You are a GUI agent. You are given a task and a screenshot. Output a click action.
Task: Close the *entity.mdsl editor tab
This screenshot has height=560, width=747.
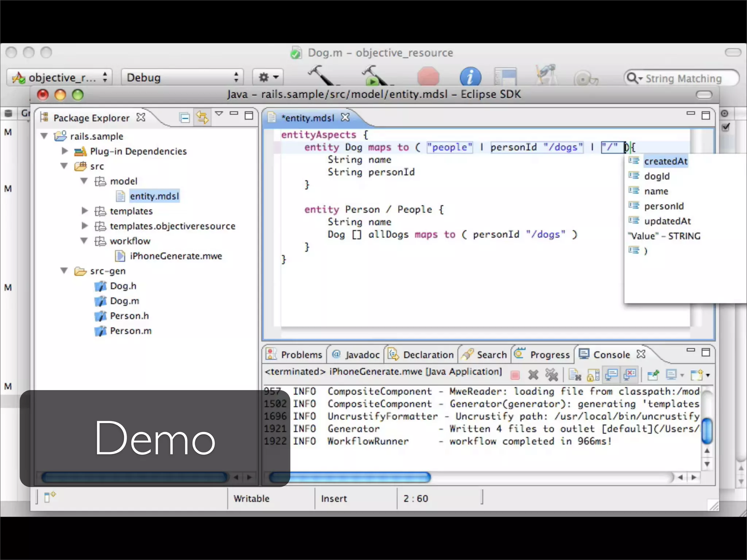coord(345,117)
